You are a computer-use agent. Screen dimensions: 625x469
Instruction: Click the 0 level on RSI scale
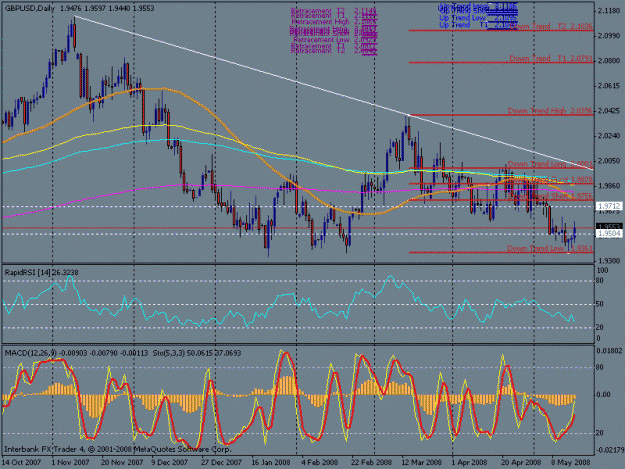coord(598,338)
